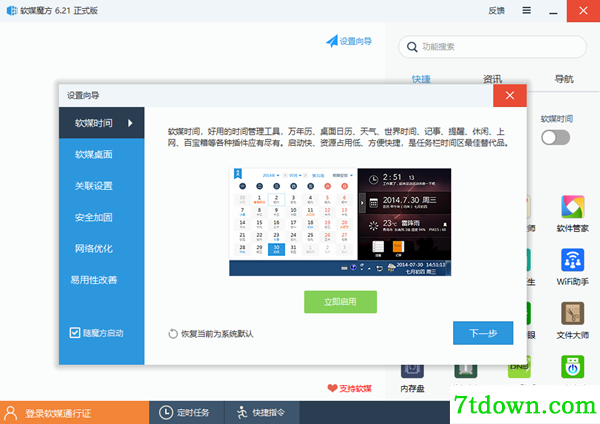Minimize the 软媒魔方 main window
The height and width of the screenshot is (424, 600).
tap(553, 11)
